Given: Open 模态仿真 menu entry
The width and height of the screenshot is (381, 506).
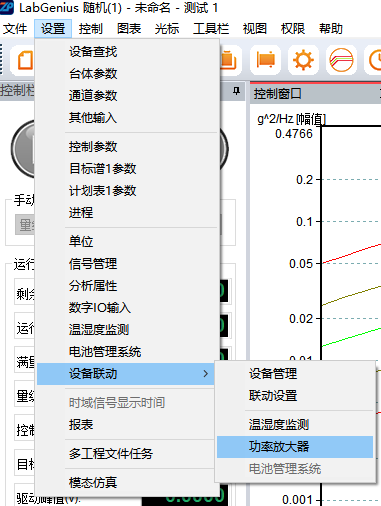Looking at the screenshot, I should [127, 482].
